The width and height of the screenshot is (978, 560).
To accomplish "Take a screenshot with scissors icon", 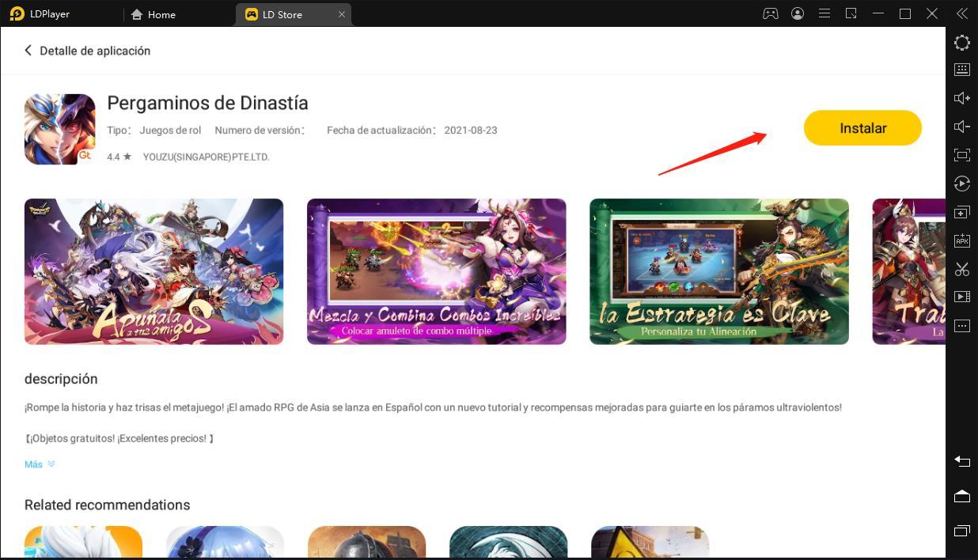I will coord(962,269).
